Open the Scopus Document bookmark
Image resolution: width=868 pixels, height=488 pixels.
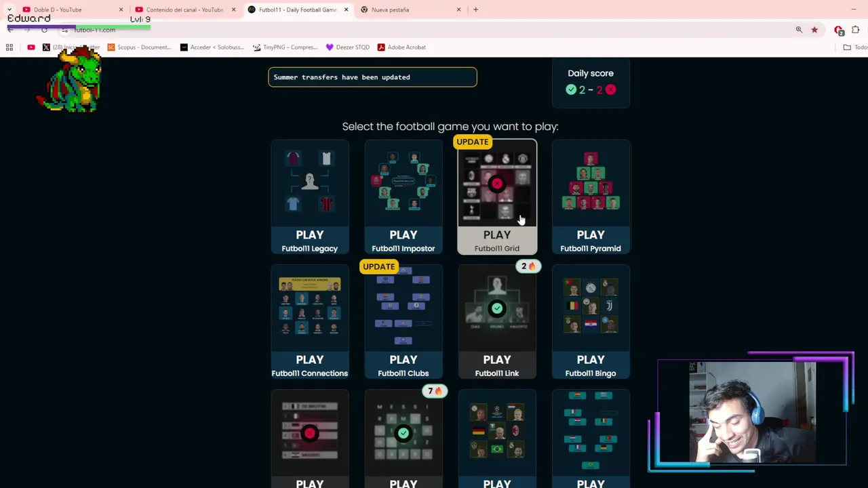(139, 47)
